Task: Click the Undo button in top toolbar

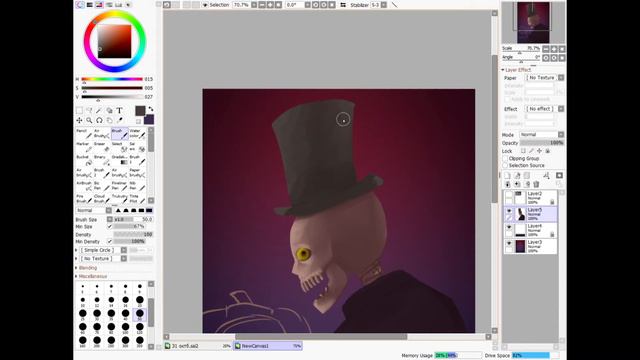Action: point(167,5)
